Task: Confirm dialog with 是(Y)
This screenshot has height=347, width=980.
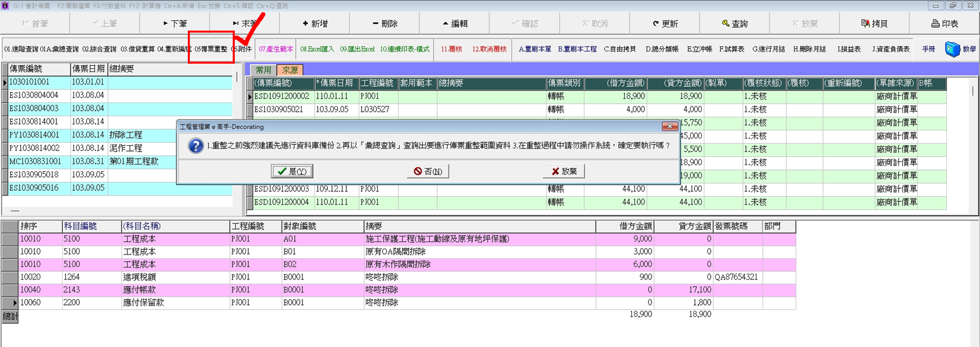Action: pyautogui.click(x=292, y=171)
